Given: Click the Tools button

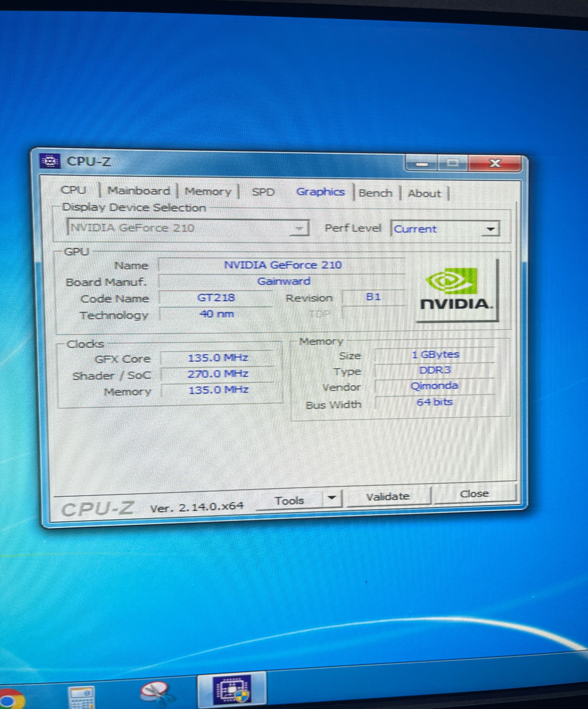Looking at the screenshot, I should (x=289, y=500).
